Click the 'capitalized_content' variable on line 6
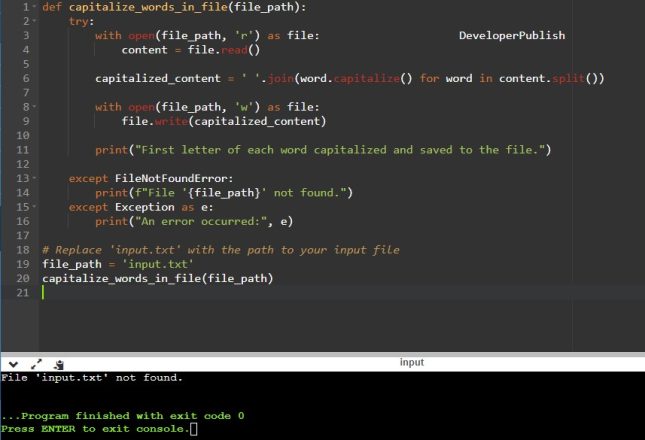The width and height of the screenshot is (645, 440). [x=158, y=79]
